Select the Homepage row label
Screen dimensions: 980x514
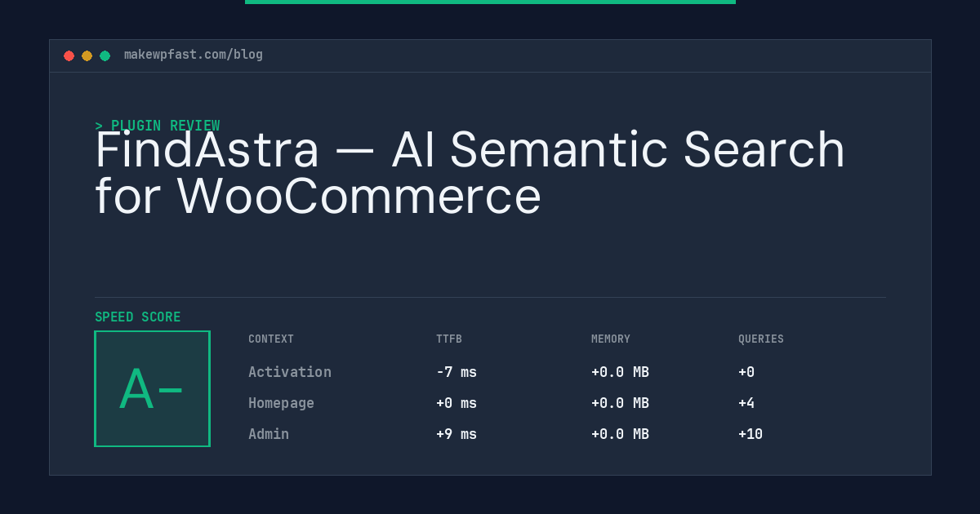[281, 403]
